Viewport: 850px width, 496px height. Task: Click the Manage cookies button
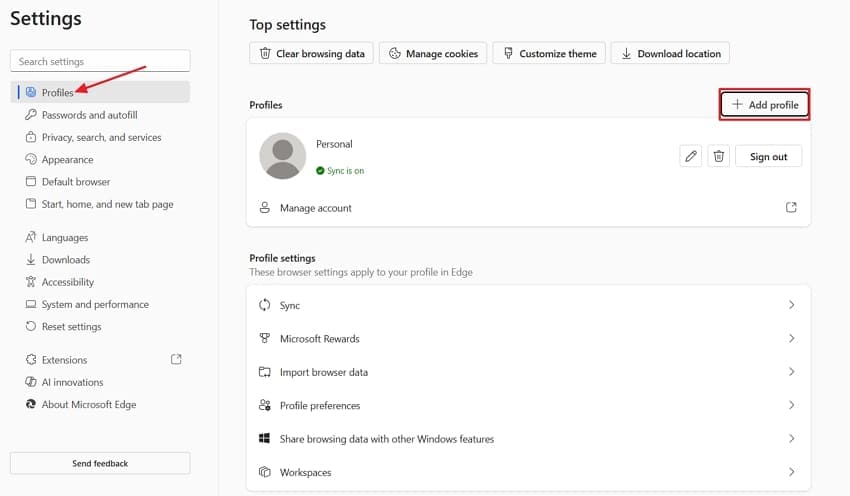pyautogui.click(x=433, y=53)
